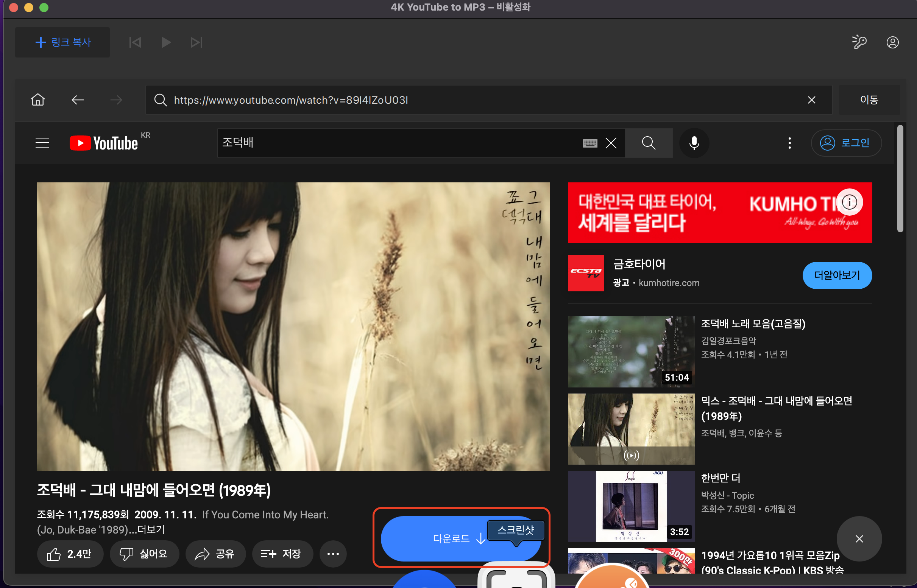
Task: Play the current track
Action: pos(166,42)
